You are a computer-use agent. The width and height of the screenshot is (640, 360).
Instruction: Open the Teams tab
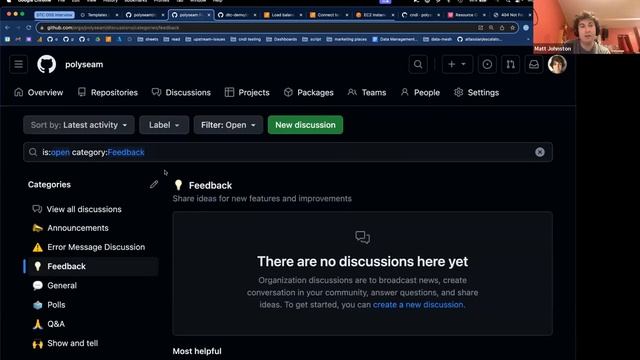point(367,93)
